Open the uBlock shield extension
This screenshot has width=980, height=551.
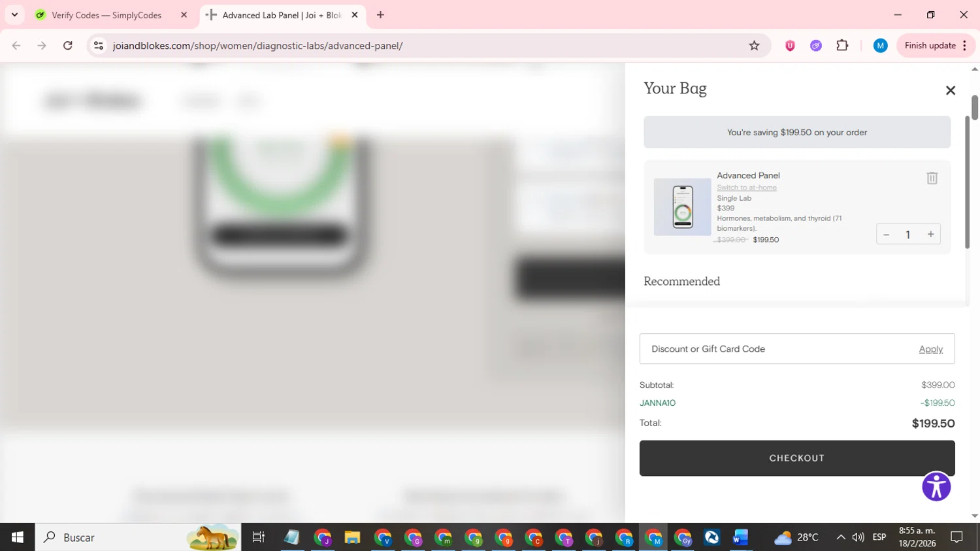[x=790, y=46]
